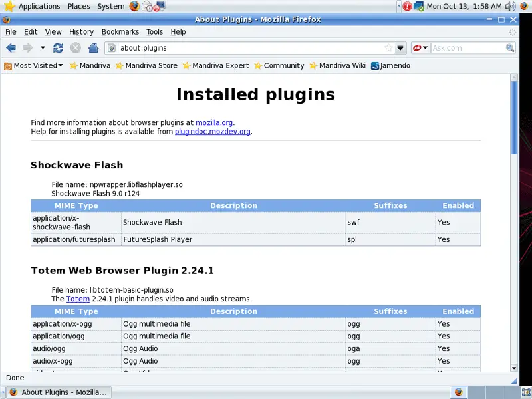
Task: Click the 'audio/ogg' MIME type cell
Action: coord(76,348)
